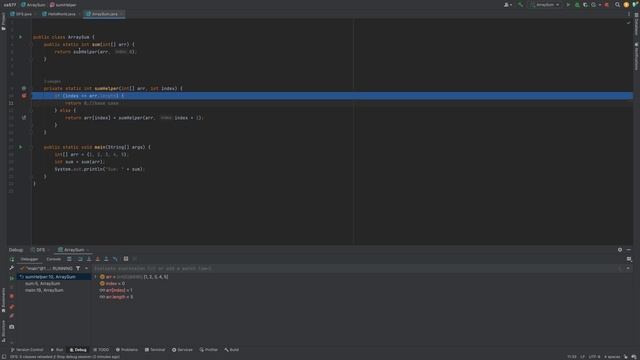This screenshot has width=640, height=360.
Task: Click Show Execution Point icon in debug toolbar
Action: pos(69,259)
